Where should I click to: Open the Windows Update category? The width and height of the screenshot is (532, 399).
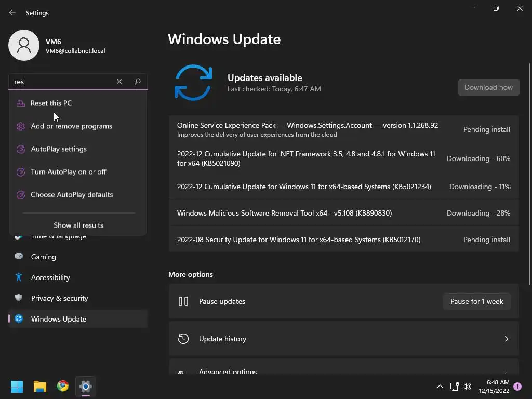(78, 319)
